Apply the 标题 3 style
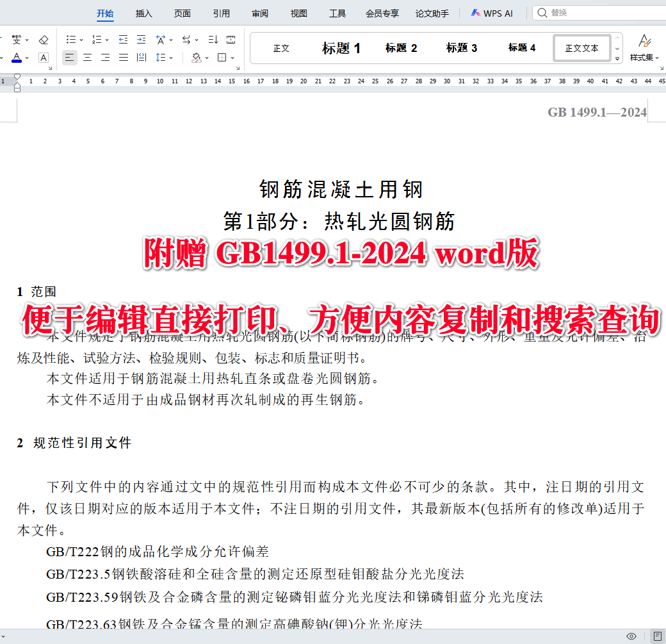 click(x=461, y=49)
